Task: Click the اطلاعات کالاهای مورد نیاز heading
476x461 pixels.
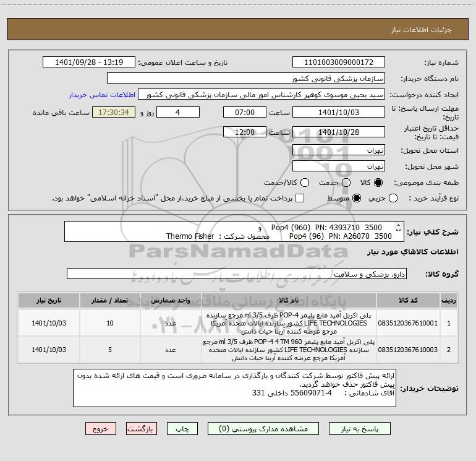Action: 413,252
